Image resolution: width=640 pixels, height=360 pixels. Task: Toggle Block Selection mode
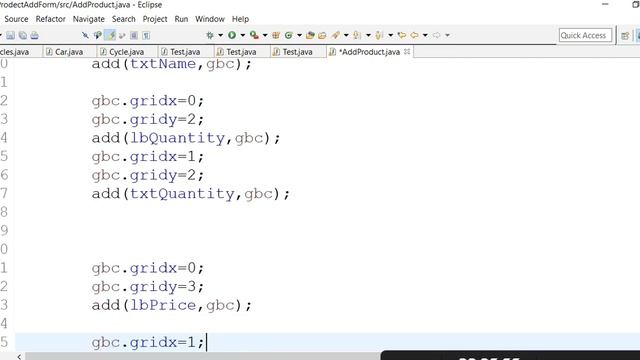click(x=134, y=36)
